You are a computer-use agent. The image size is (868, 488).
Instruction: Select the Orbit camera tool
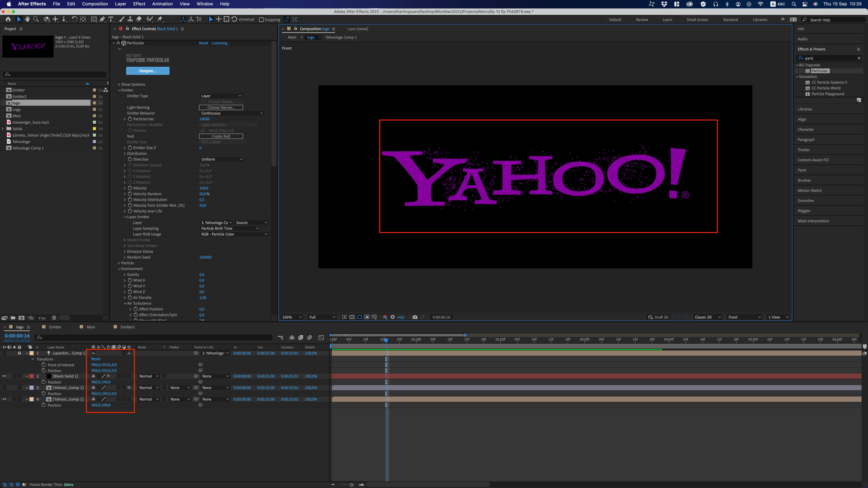[x=46, y=19]
